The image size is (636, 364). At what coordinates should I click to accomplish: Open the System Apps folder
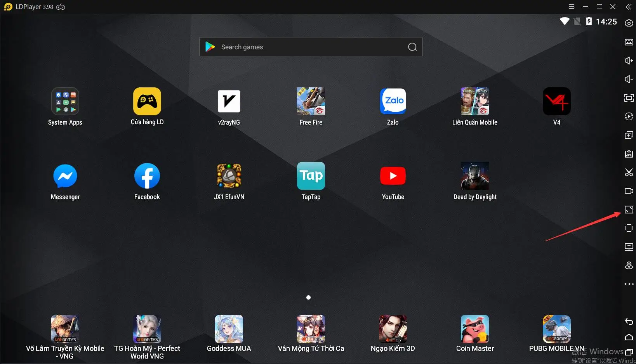click(65, 101)
